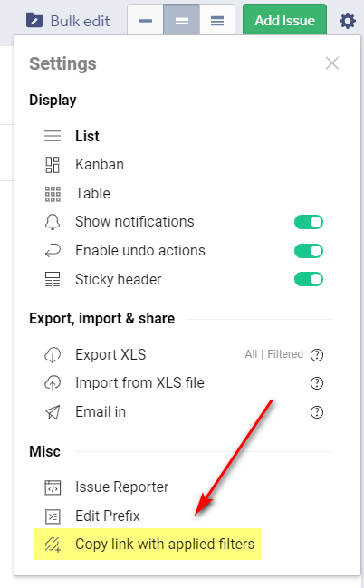Select expanded three-line density view
Image resolution: width=364 pixels, height=588 pixels.
click(x=217, y=21)
